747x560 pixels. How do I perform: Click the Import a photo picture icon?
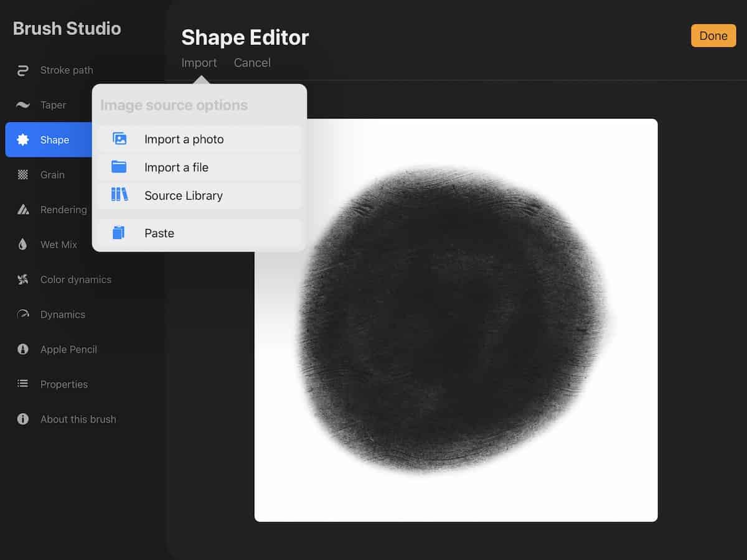(x=120, y=139)
